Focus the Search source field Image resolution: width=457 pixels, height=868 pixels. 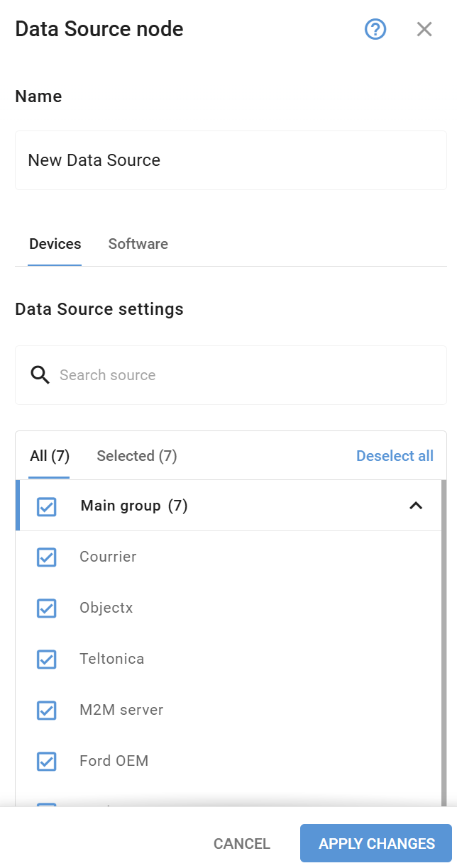tap(231, 375)
